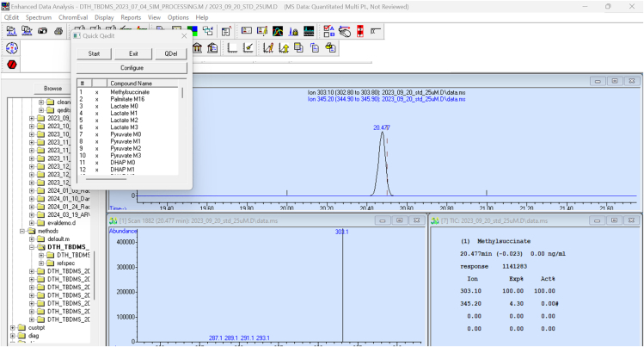Image resolution: width=644 pixels, height=347 pixels.
Task: Select the 2024_01_24_Rac folder
Action: [x=68, y=207]
